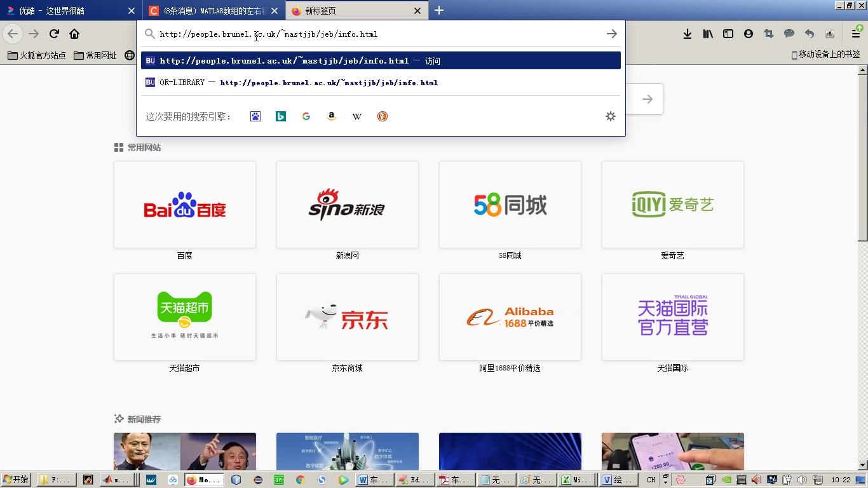Open the 天猫超市 site tile
The image size is (868, 488).
[x=185, y=317]
